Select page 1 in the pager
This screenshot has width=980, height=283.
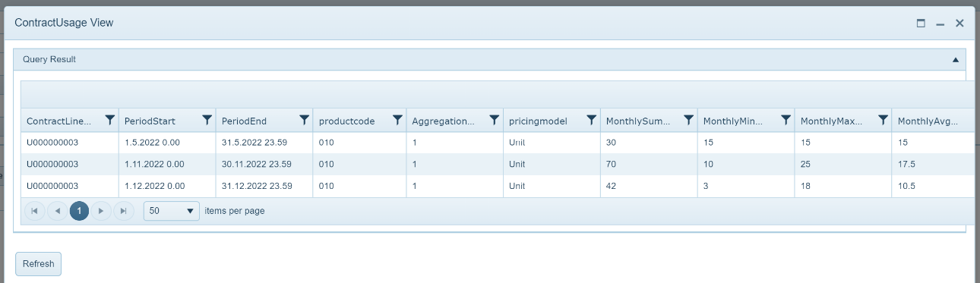pos(79,211)
